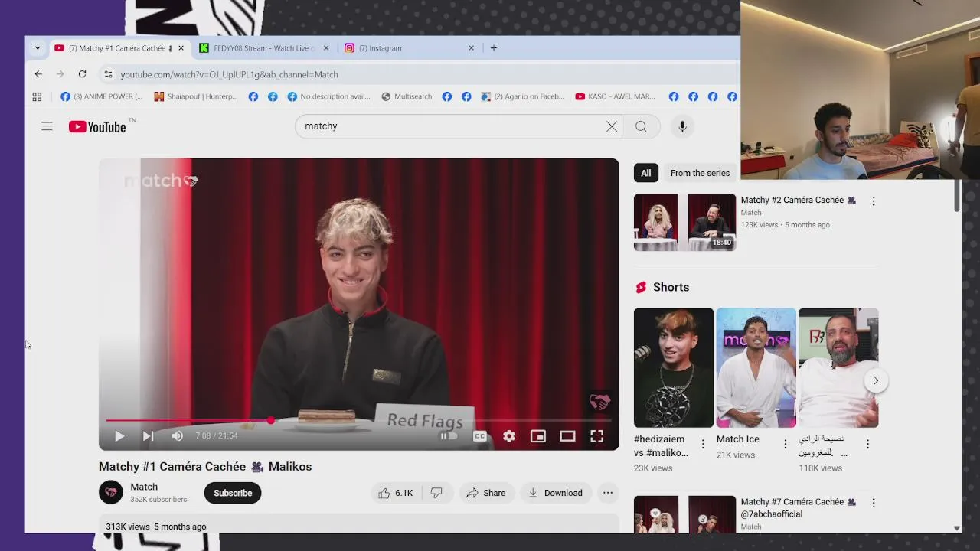Open apps grid in bookmarks bar
Image resolution: width=980 pixels, height=551 pixels.
click(x=37, y=96)
